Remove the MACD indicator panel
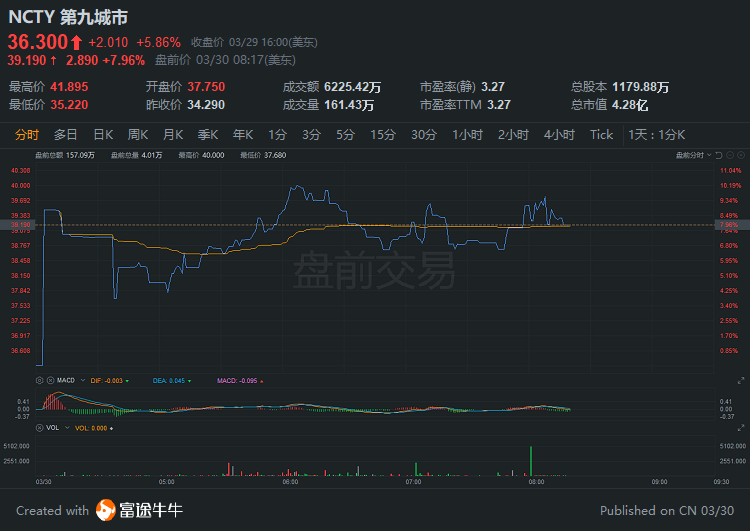750x531 pixels. pos(50,380)
